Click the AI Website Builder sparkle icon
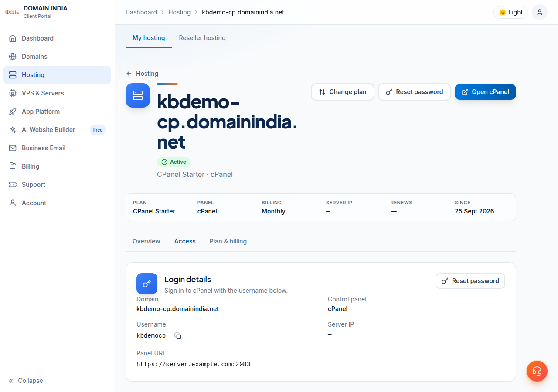This screenshot has height=392, width=558. pyautogui.click(x=13, y=130)
